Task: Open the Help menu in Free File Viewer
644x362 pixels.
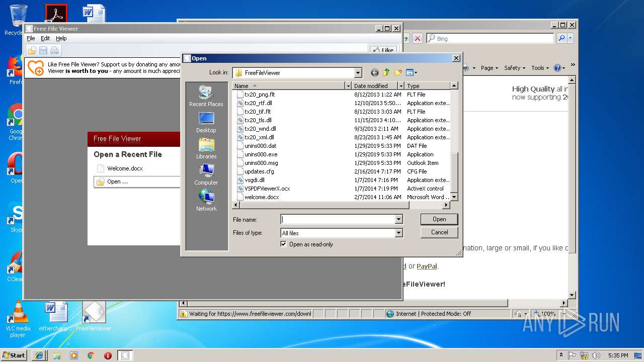Action: coord(61,38)
